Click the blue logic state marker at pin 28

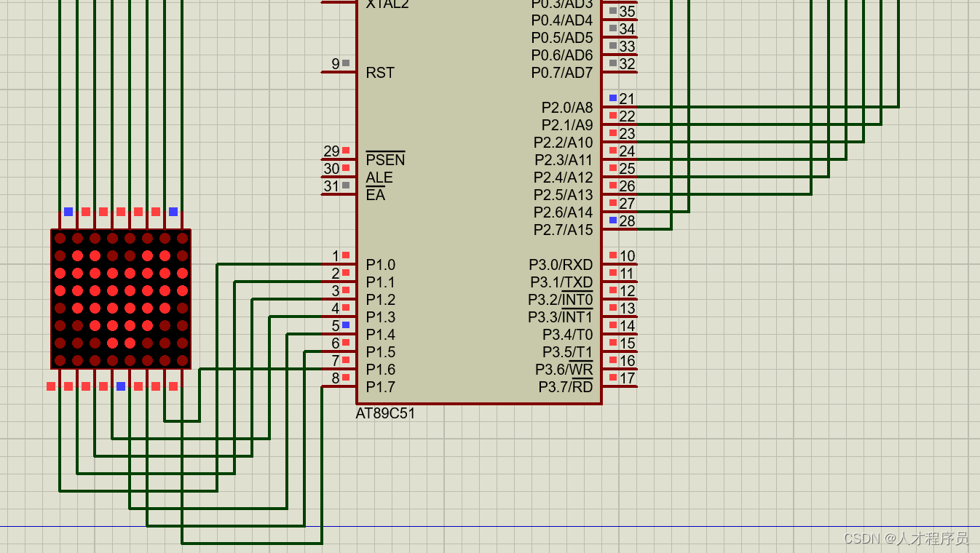(613, 220)
